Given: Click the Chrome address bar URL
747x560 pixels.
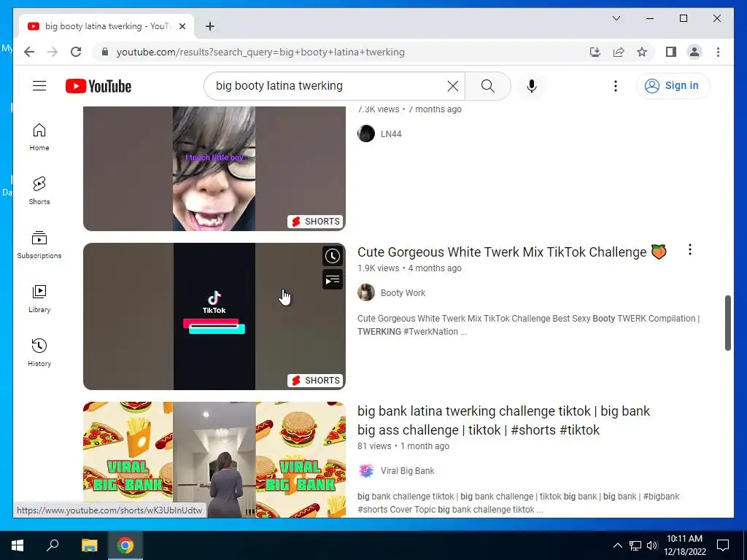Looking at the screenshot, I should 260,52.
